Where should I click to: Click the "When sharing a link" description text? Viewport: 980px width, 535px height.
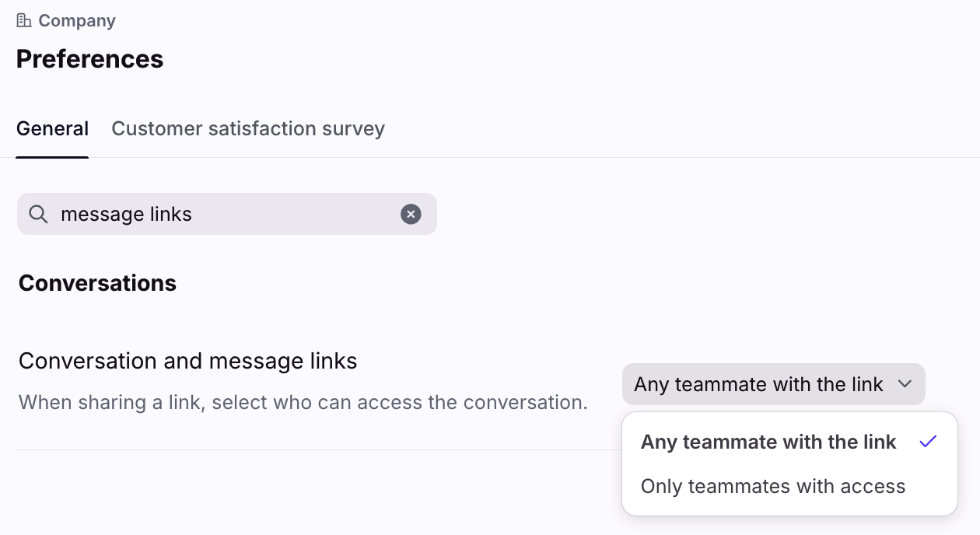coord(303,402)
